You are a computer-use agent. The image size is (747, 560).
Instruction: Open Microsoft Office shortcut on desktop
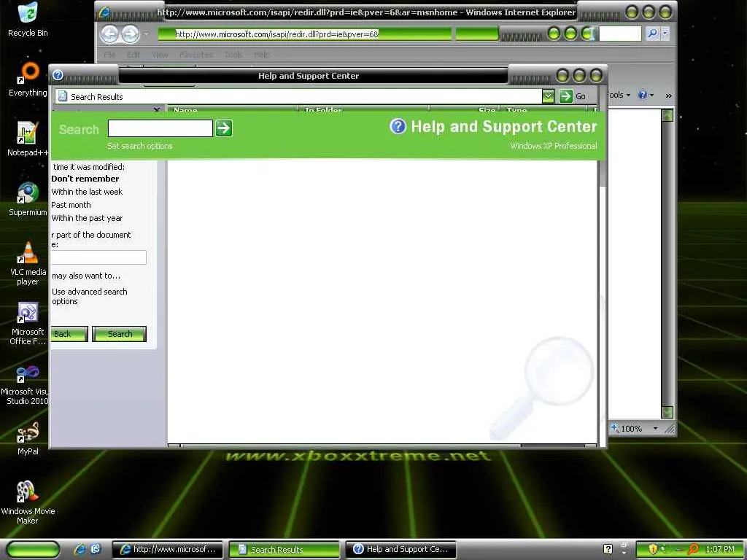pos(28,323)
